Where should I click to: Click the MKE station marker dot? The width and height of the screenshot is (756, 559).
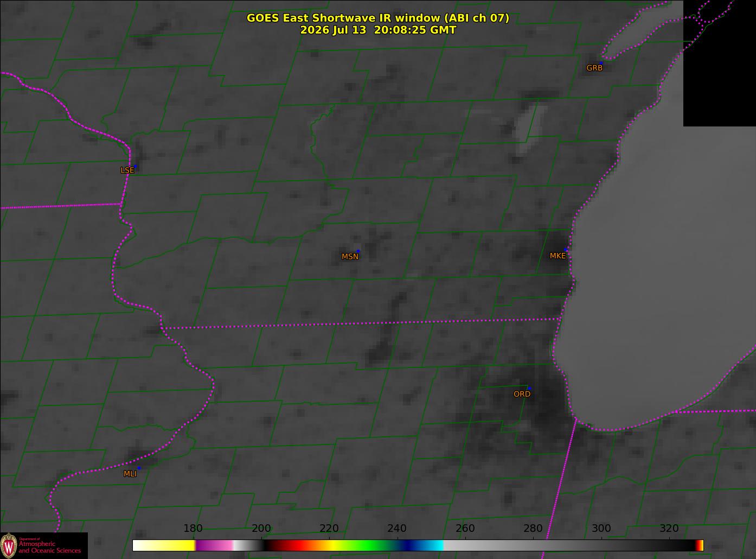[x=566, y=250]
